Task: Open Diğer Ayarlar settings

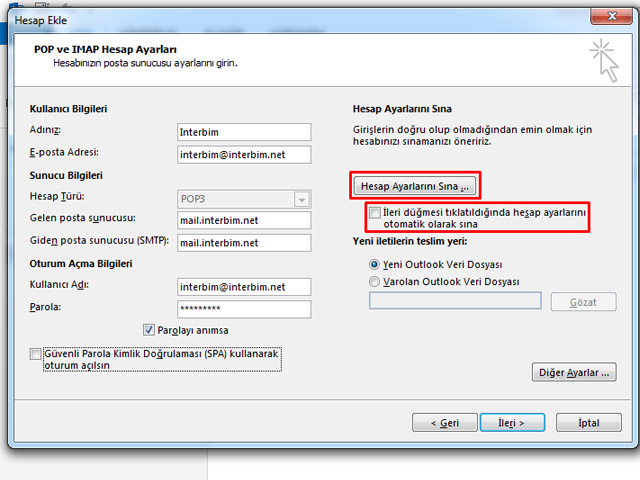Action: pyautogui.click(x=573, y=372)
